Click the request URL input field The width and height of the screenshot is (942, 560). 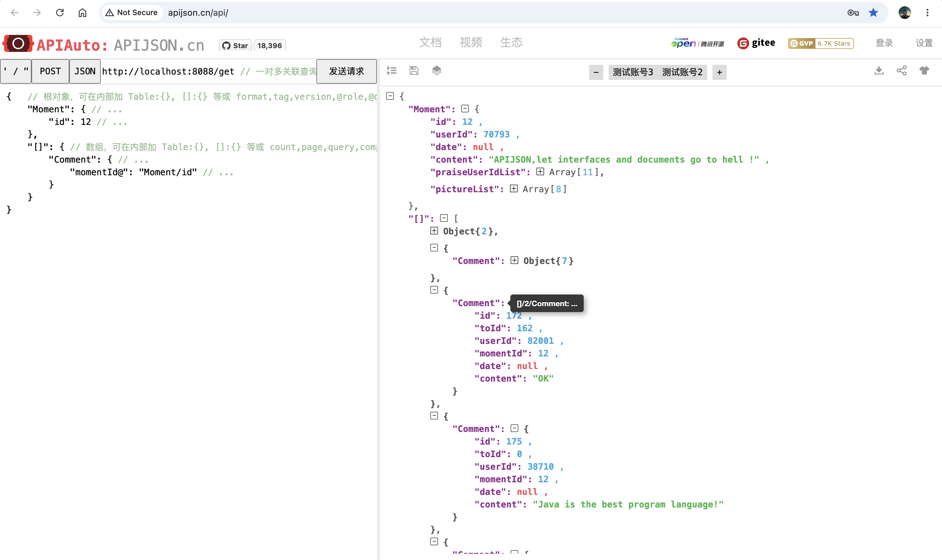tap(209, 71)
